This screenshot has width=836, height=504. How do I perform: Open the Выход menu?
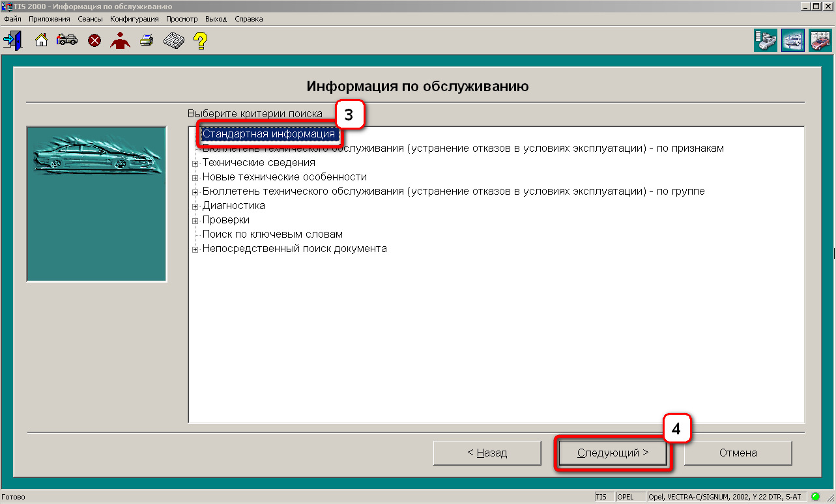pyautogui.click(x=216, y=19)
